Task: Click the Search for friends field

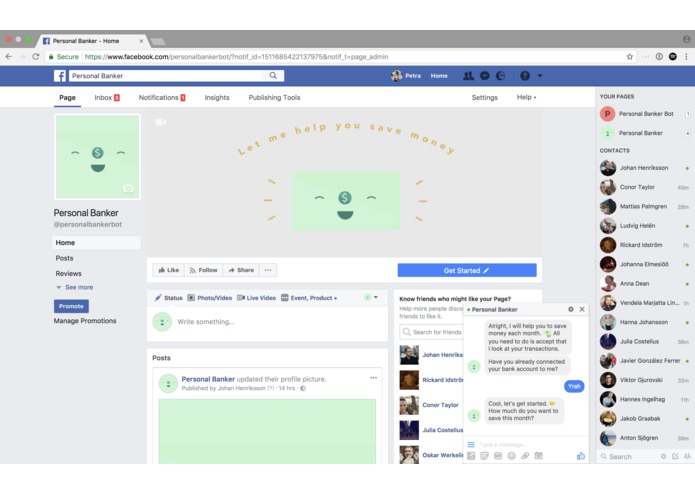Action: (431, 332)
